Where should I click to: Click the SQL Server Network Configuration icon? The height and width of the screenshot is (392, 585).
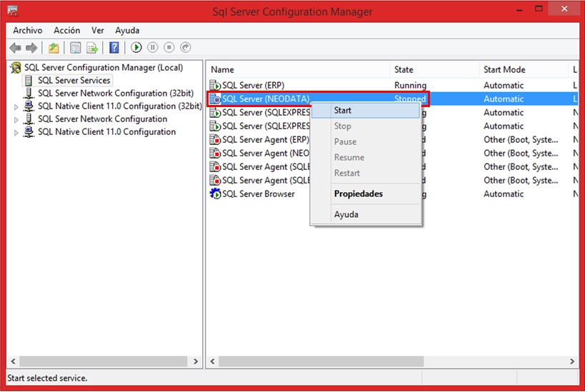tap(29, 119)
